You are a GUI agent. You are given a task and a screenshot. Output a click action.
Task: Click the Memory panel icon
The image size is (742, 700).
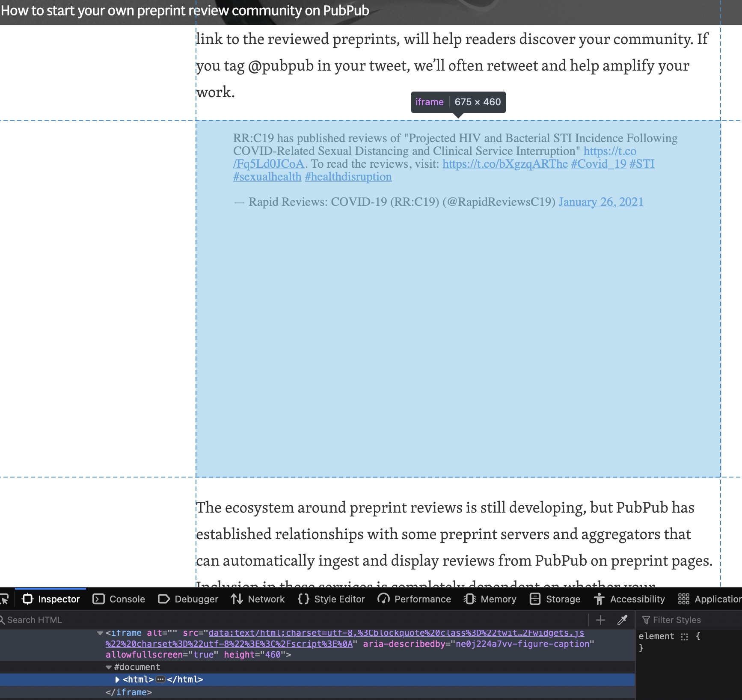tap(469, 599)
